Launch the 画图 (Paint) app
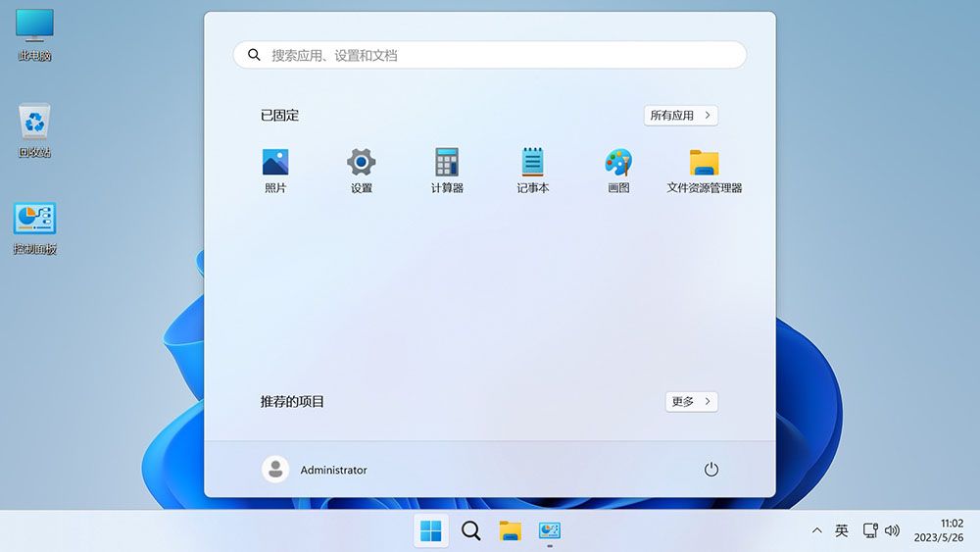This screenshot has width=980, height=552. pyautogui.click(x=618, y=171)
